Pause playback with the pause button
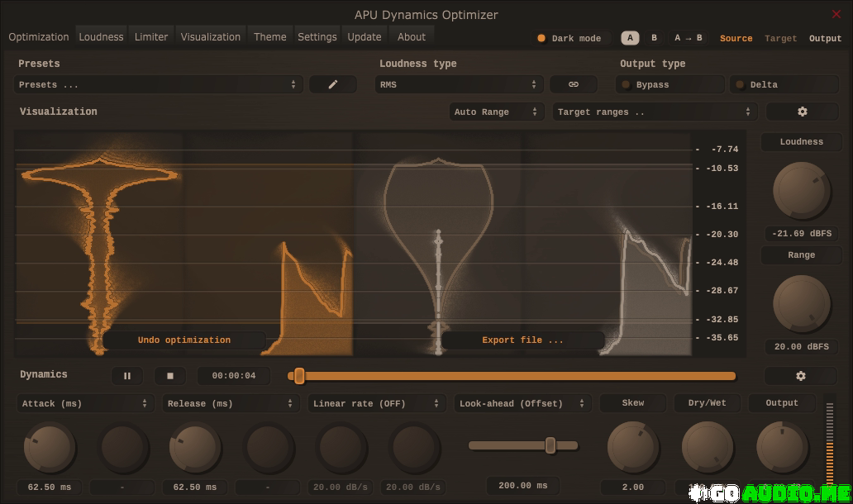Screen dimensions: 853x504 coord(127,376)
